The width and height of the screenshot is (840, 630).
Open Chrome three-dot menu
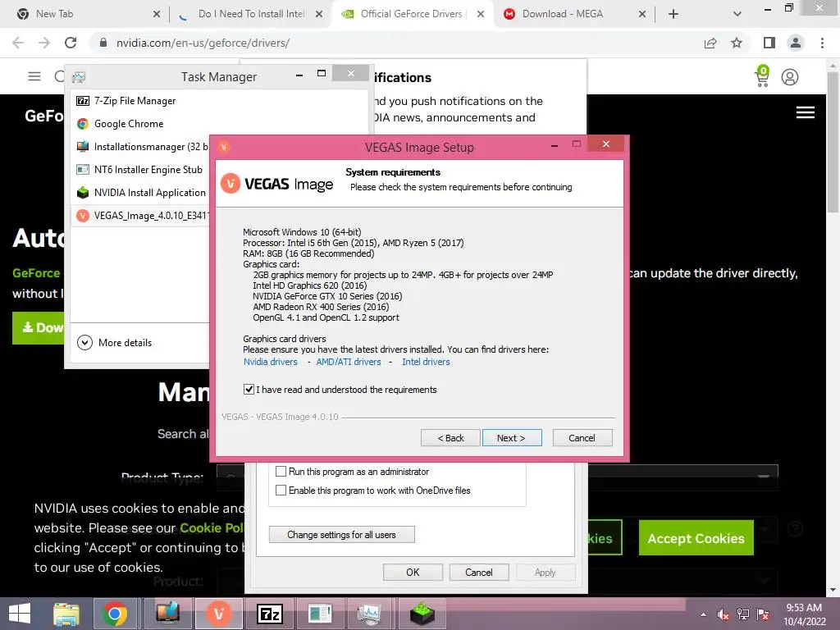pyautogui.click(x=822, y=43)
